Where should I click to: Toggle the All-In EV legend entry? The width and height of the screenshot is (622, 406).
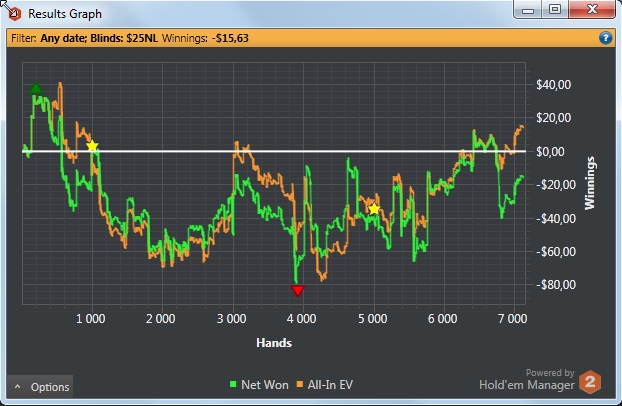pos(324,385)
